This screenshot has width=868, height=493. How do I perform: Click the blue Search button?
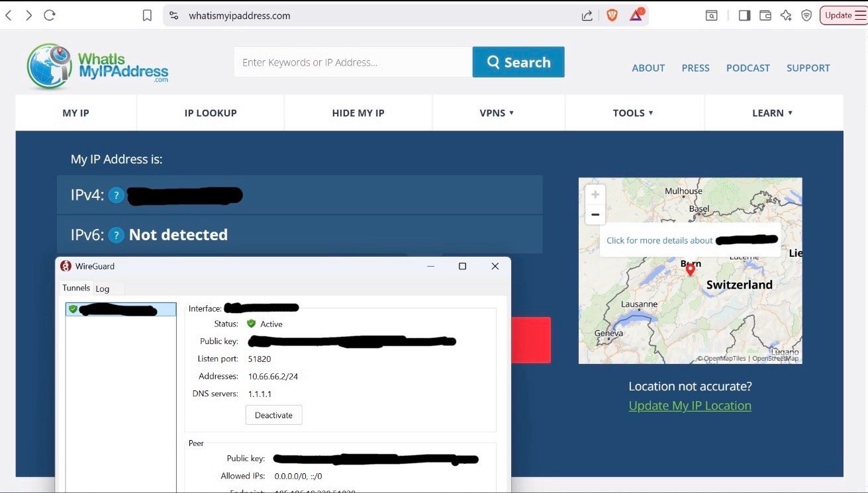[518, 62]
